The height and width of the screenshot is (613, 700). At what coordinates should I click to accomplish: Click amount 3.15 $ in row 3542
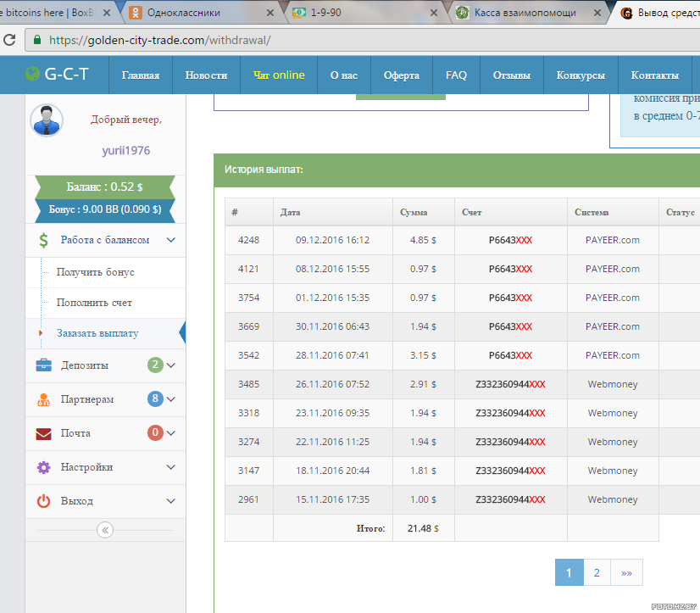click(423, 355)
